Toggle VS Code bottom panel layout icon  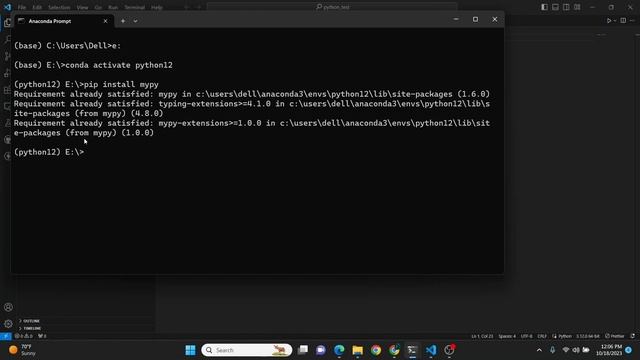pyautogui.click(x=556, y=7)
